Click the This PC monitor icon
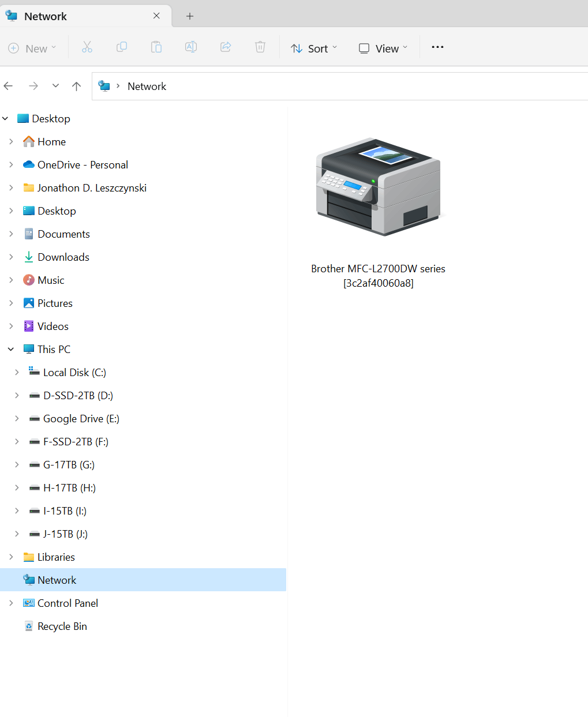 [x=29, y=350]
